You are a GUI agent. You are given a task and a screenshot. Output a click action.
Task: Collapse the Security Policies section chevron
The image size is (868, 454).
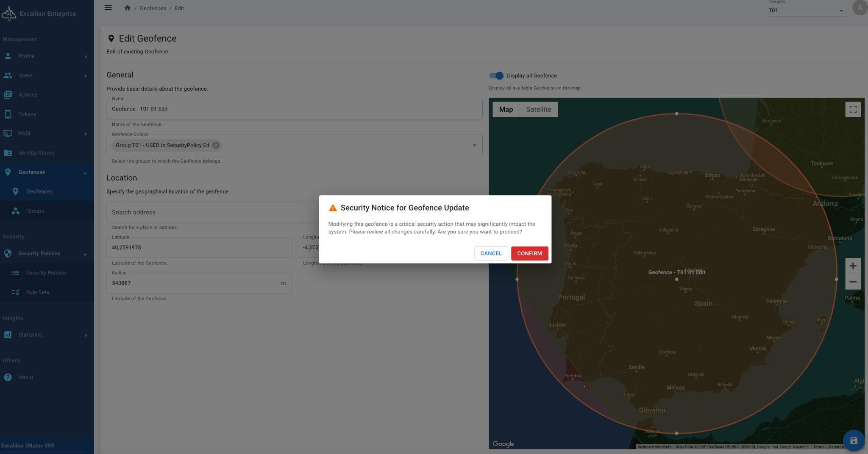pyautogui.click(x=85, y=254)
